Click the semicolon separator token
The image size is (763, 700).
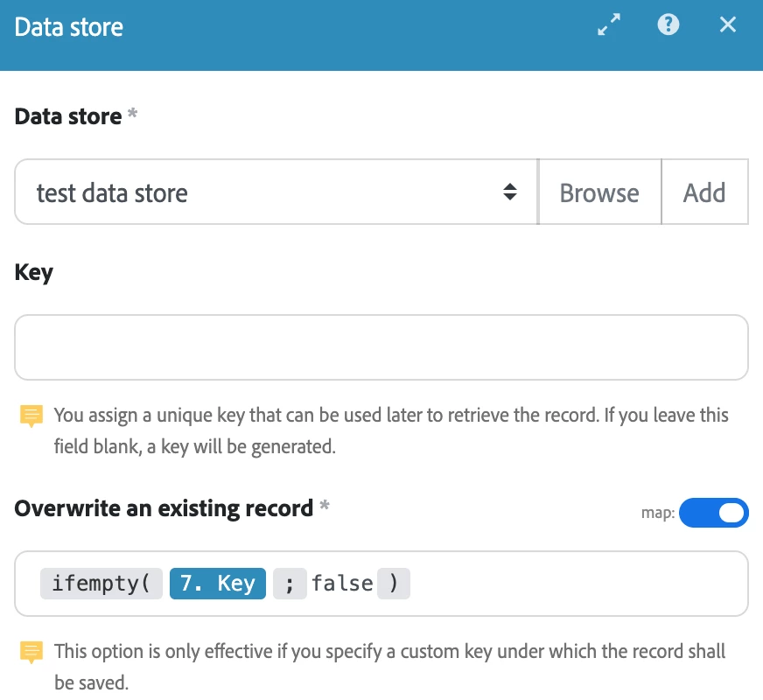coord(290,584)
